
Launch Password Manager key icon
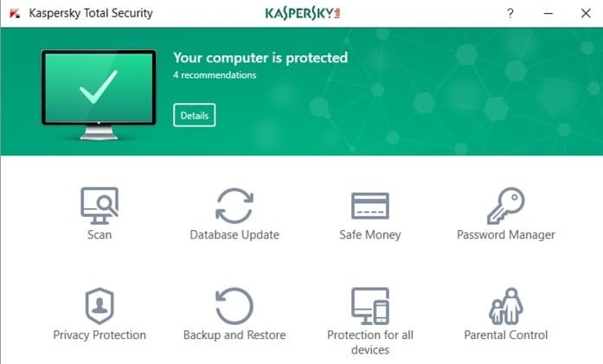point(506,206)
